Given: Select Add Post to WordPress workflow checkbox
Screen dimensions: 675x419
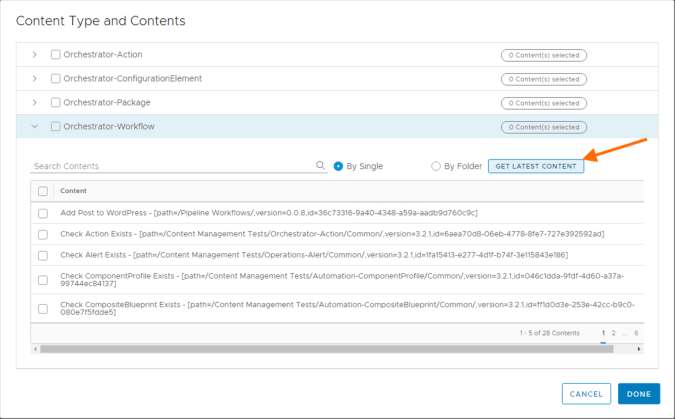Looking at the screenshot, I should [x=43, y=213].
